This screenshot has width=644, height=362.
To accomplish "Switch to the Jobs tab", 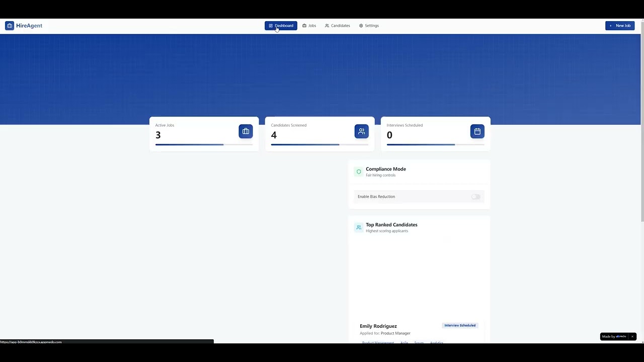I will 309,26.
